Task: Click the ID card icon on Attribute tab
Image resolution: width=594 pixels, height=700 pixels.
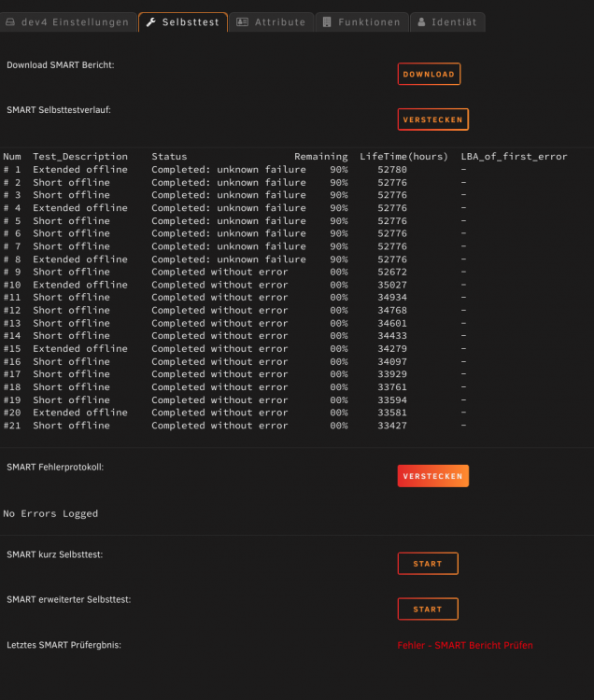Action: [242, 21]
